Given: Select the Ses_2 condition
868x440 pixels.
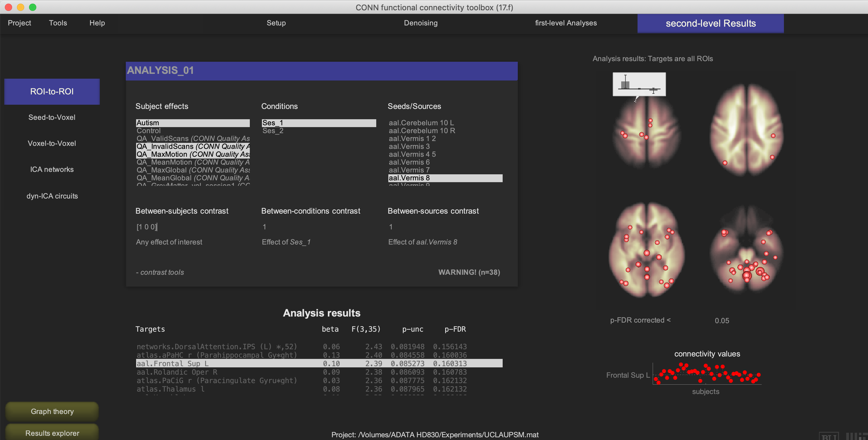Looking at the screenshot, I should pyautogui.click(x=273, y=131).
